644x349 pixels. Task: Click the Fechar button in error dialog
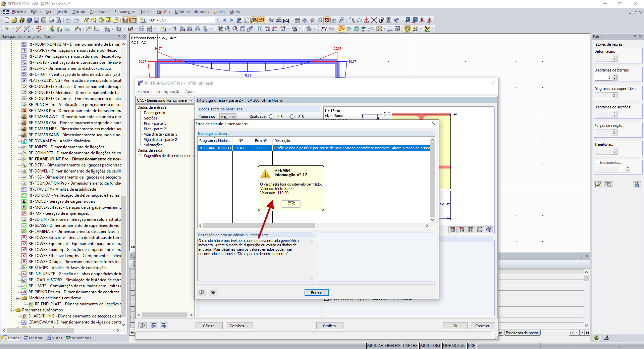[x=316, y=293]
